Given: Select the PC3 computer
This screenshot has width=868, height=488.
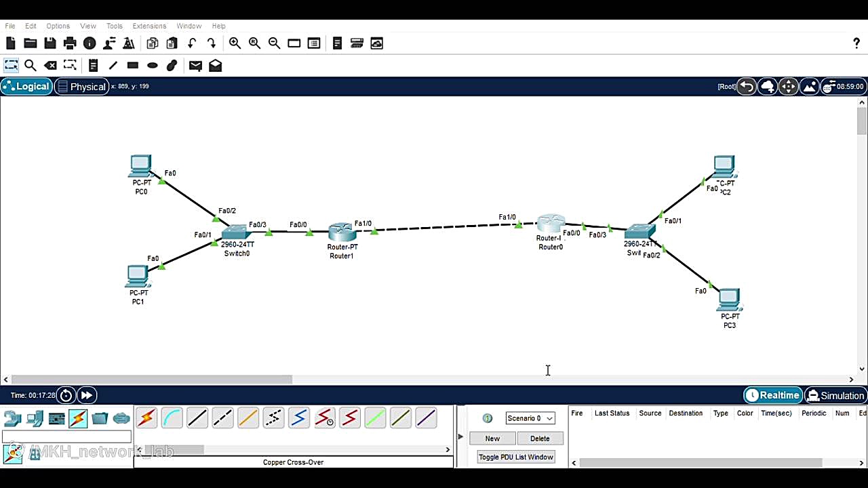Looking at the screenshot, I should point(729,300).
